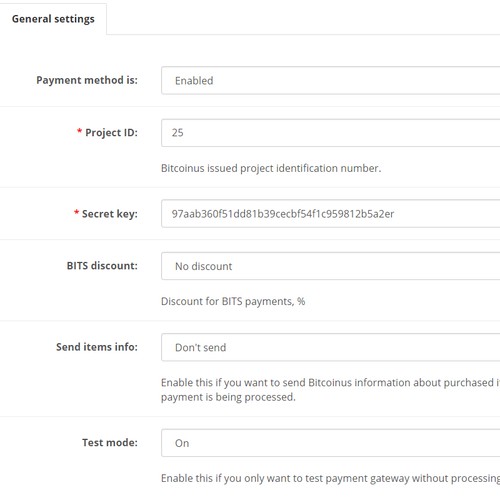Image resolution: width=500 pixels, height=500 pixels.
Task: Click the Project ID input field
Action: [331, 133]
